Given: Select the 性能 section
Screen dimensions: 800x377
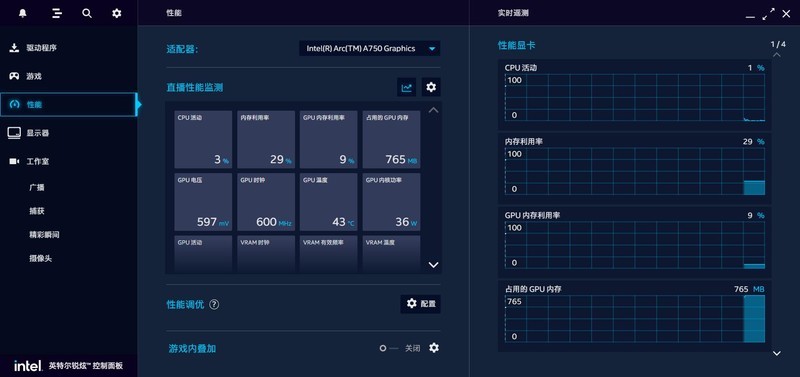Looking at the screenshot, I should (x=68, y=105).
